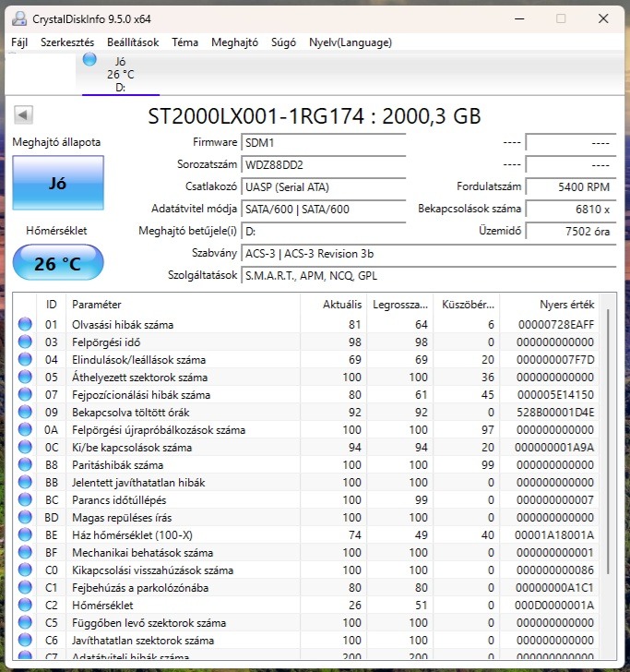Click the status orb for Olvasási hibák száma
This screenshot has height=672, width=630.
point(25,324)
